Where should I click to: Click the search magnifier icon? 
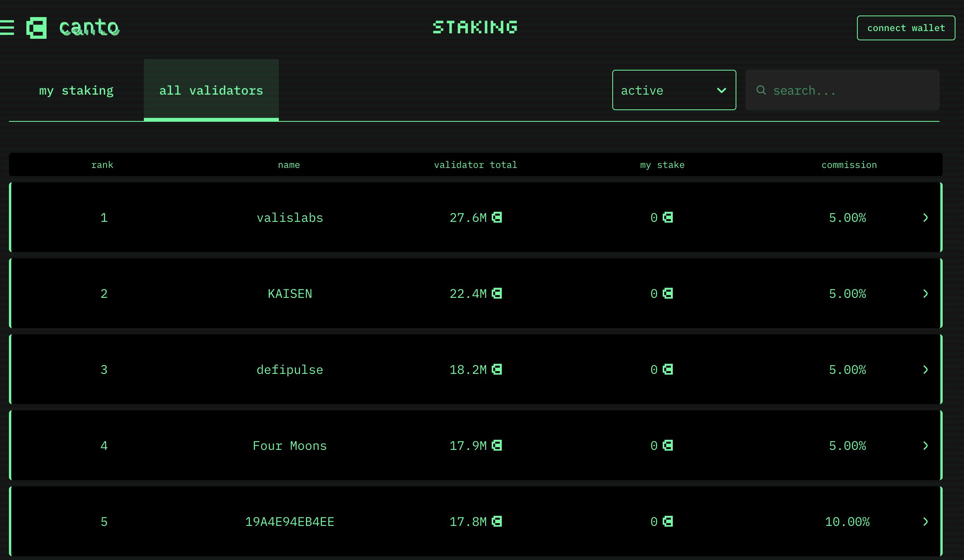tap(761, 90)
